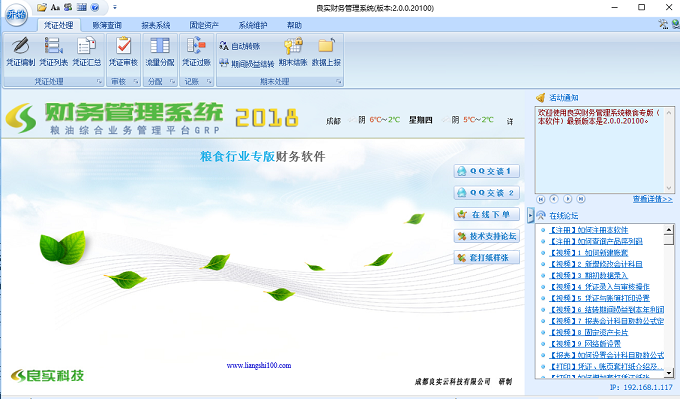Switch to the 固定资产 ribbon tab
Viewport: 680px width, 399px height.
coord(204,25)
